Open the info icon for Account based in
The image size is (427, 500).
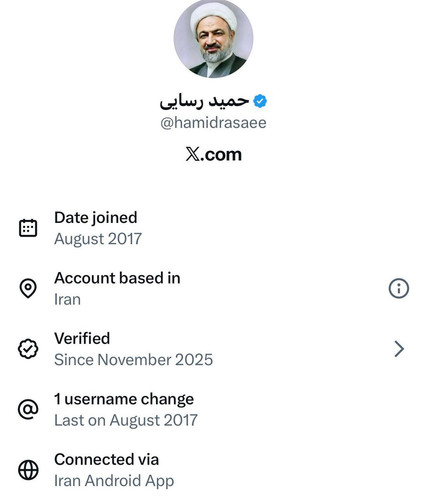point(399,288)
